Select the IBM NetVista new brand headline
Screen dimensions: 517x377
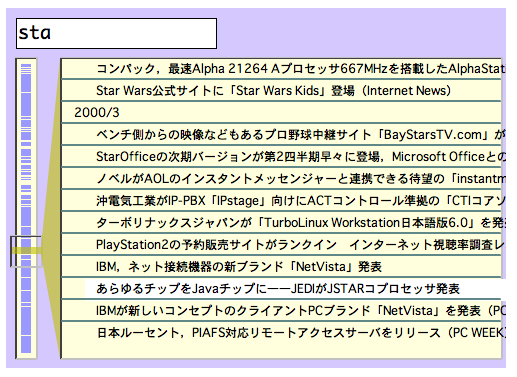[x=282, y=266]
